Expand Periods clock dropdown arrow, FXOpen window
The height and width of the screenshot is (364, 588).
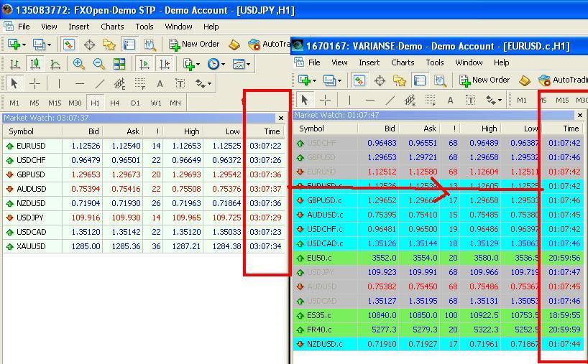point(223,65)
